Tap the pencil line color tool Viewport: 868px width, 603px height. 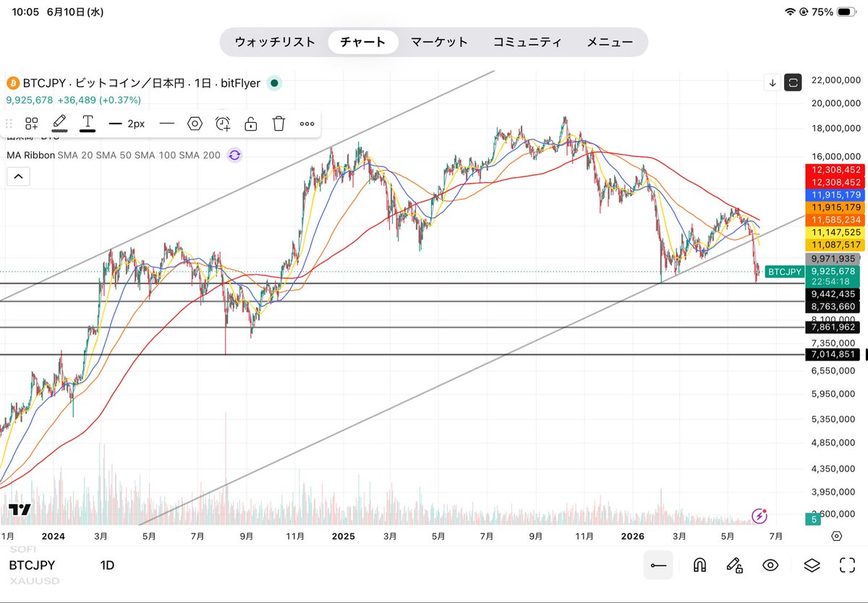tap(60, 123)
